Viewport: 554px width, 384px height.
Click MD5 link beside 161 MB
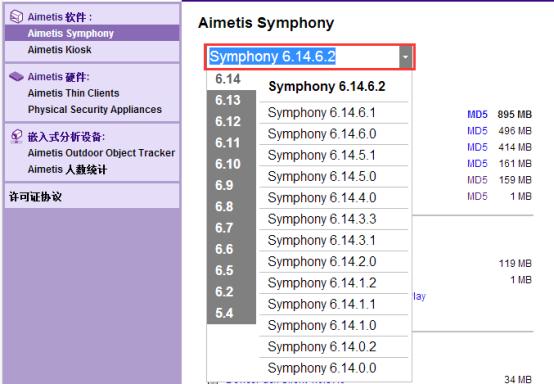point(477,163)
